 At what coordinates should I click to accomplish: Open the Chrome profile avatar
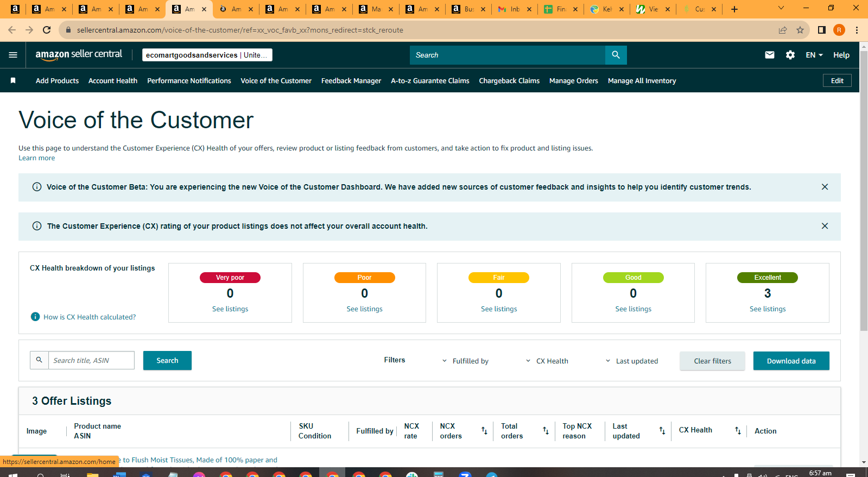(x=839, y=30)
